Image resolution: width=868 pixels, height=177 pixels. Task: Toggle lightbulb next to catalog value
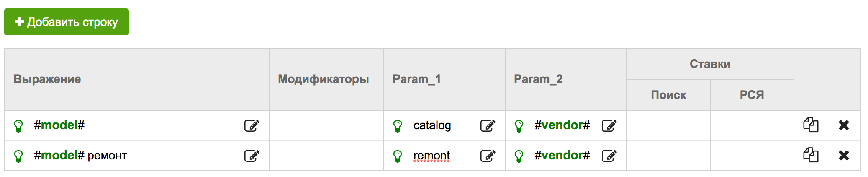tap(398, 126)
